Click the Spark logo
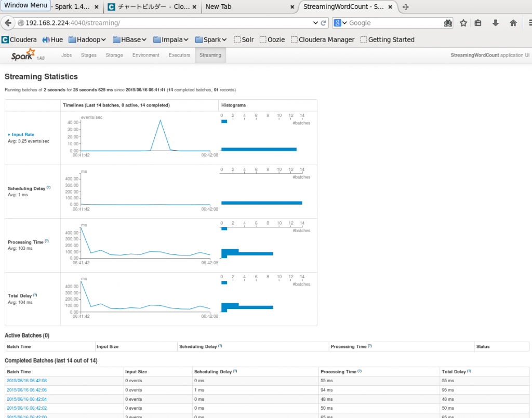The height and width of the screenshot is (418, 532). coord(23,55)
